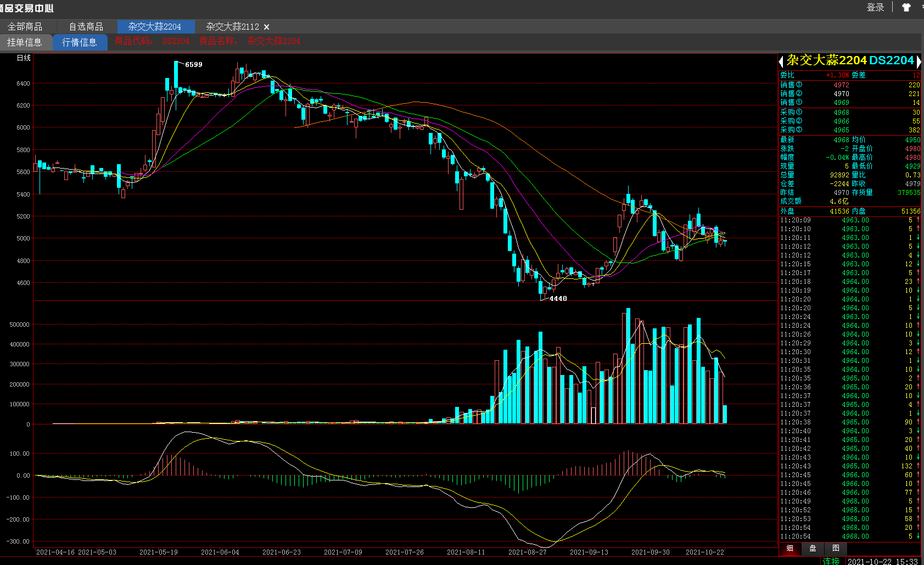Click the 2021-08-27 date axis label

tap(528, 552)
